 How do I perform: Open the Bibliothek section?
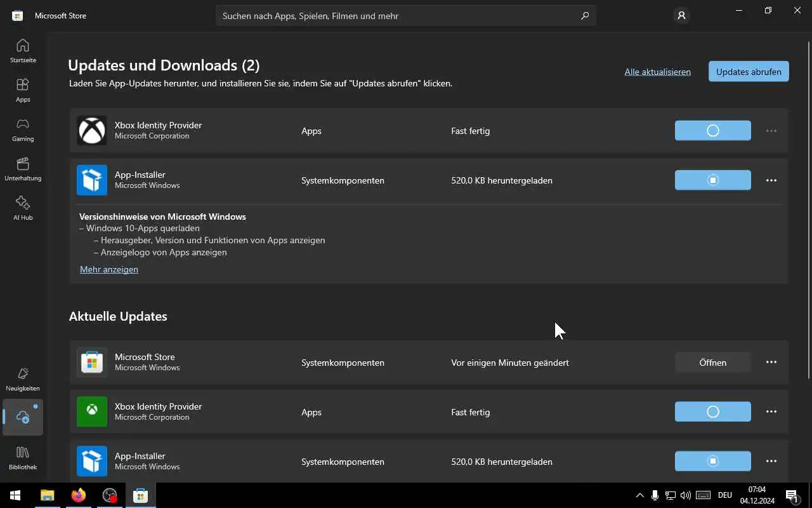coord(23,458)
